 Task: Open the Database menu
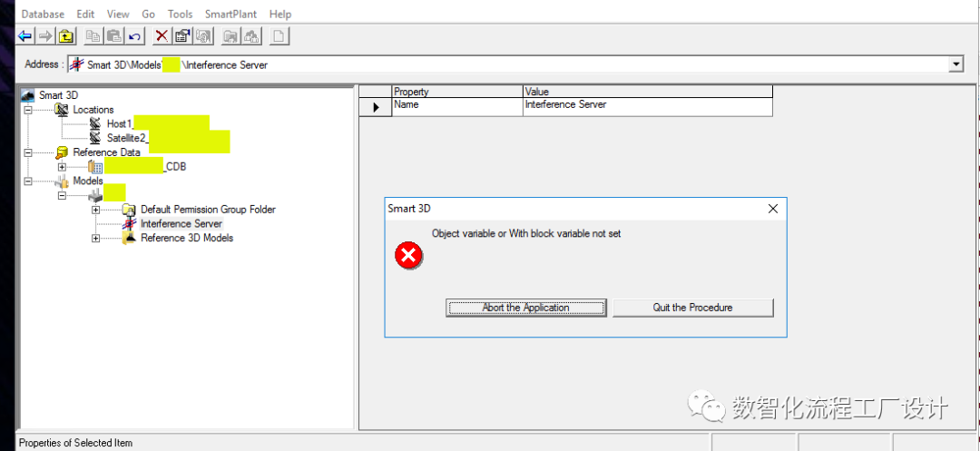click(x=44, y=14)
